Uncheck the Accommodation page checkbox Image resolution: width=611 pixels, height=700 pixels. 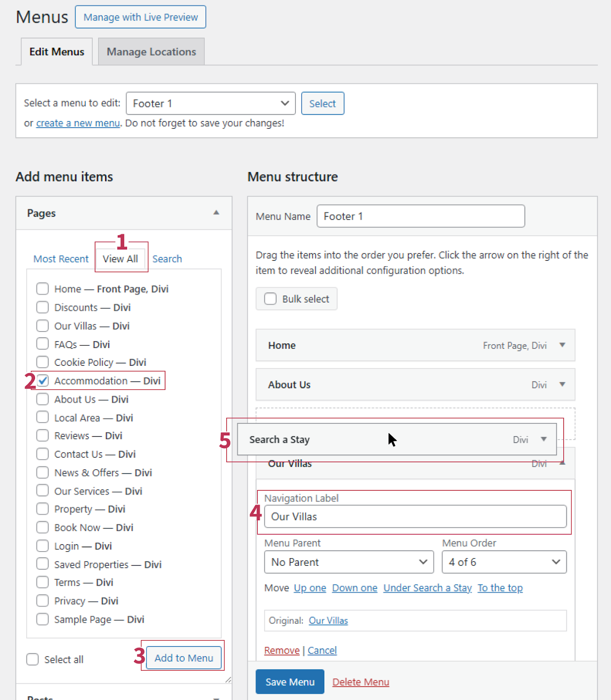(42, 381)
